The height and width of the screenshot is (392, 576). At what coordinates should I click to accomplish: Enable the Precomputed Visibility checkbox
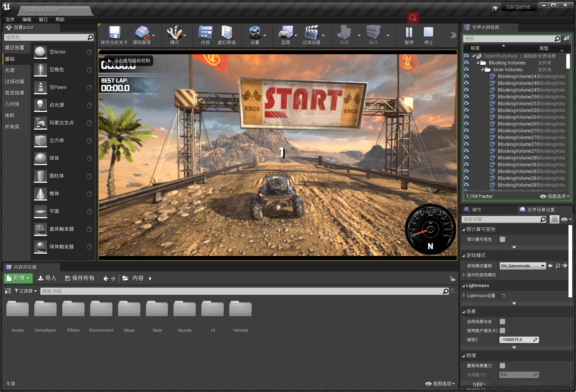(x=502, y=239)
